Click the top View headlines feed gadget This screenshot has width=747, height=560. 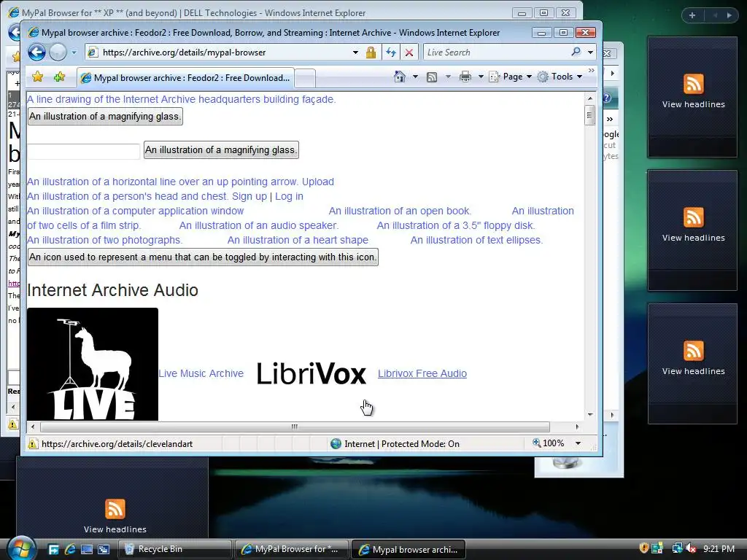[x=693, y=97]
